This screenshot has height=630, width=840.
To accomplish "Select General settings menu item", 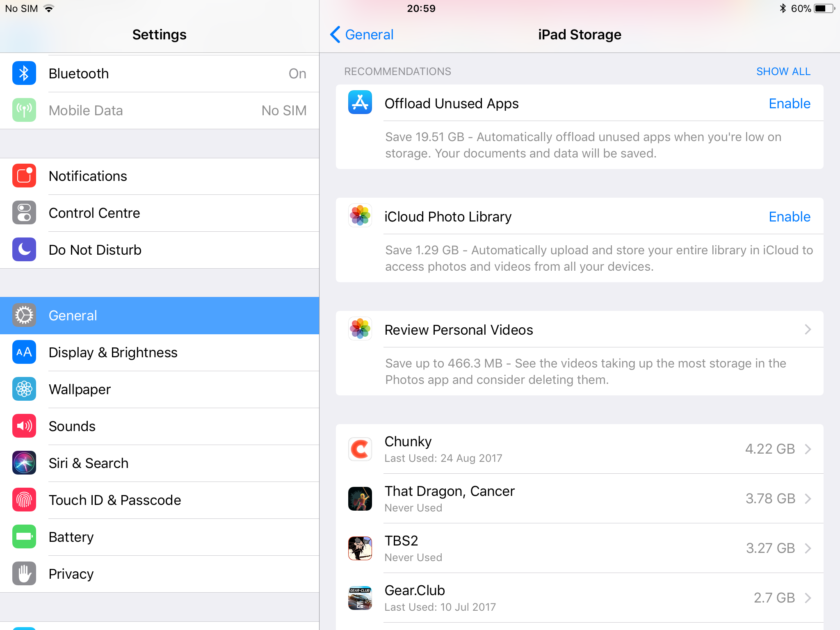I will 159,316.
